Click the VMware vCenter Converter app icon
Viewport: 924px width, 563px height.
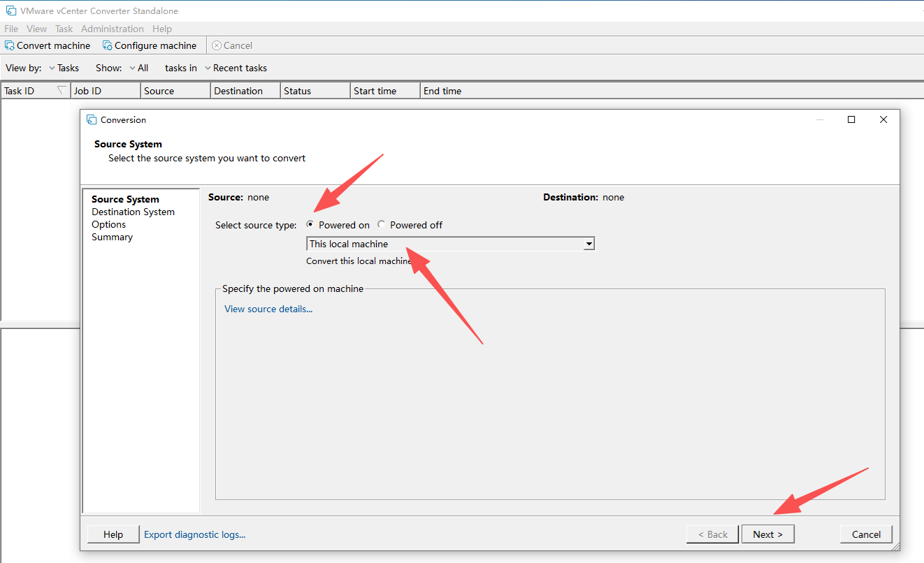[x=10, y=10]
